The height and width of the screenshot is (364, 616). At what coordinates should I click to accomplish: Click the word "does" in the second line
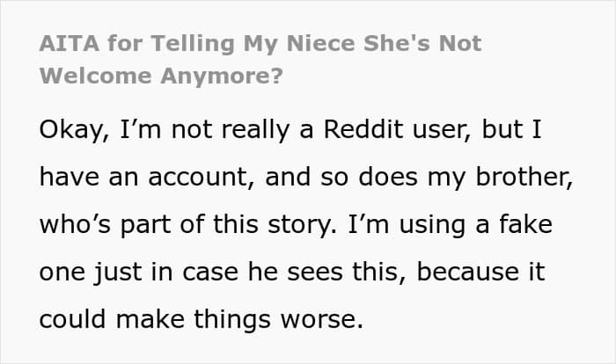(x=388, y=177)
